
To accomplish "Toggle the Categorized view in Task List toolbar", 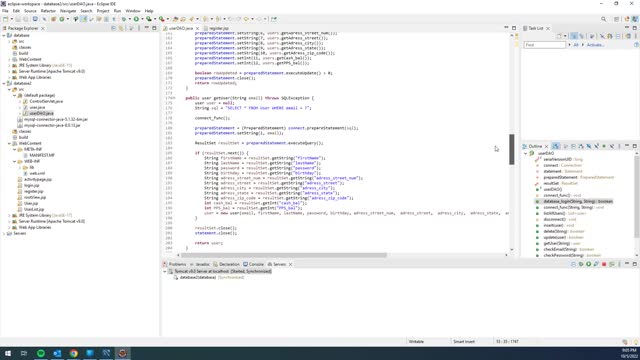I will (x=574, y=36).
